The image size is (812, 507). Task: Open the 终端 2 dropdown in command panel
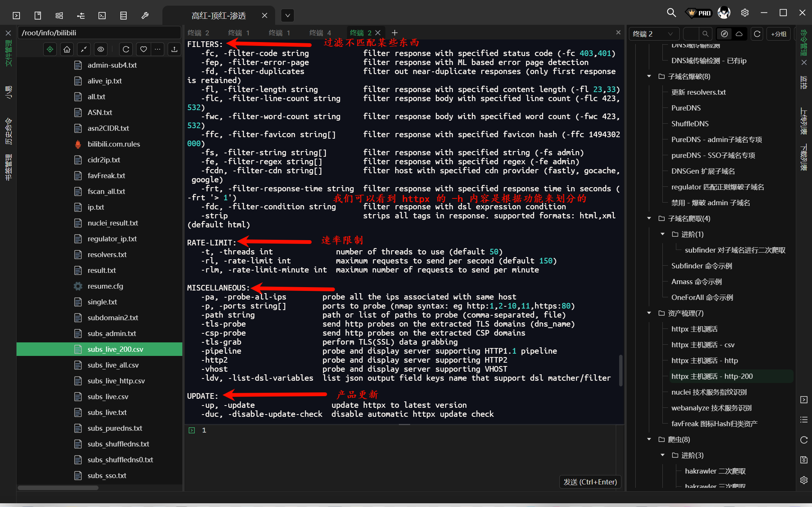(653, 34)
